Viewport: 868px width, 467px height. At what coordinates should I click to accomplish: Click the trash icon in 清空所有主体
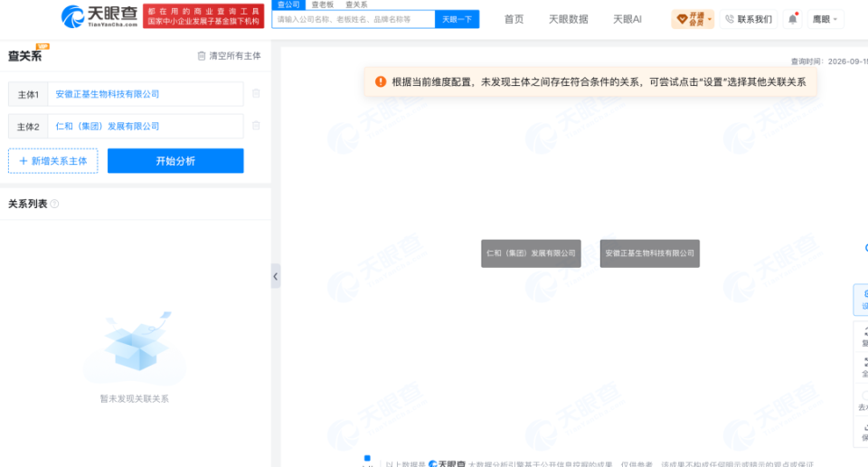[202, 56]
